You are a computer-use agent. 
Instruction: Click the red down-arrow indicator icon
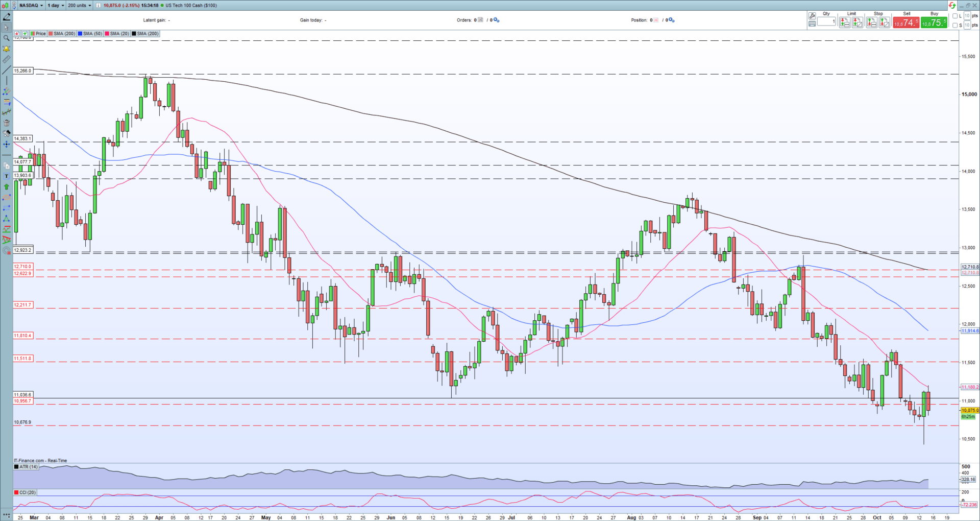(x=17, y=34)
